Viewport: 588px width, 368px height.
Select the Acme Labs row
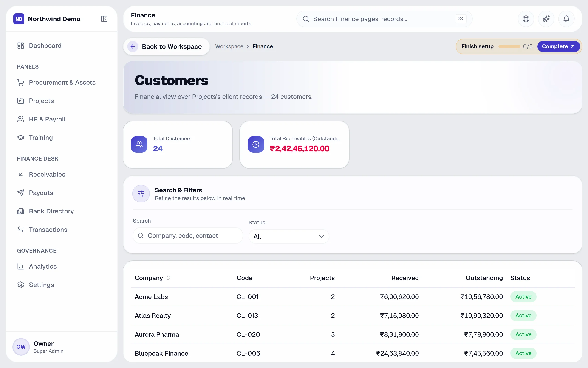(x=353, y=297)
